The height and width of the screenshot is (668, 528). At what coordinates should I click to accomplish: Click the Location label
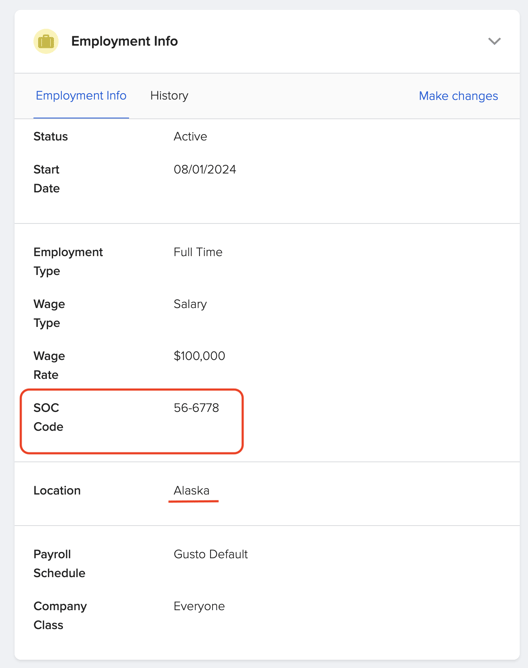[x=57, y=490]
